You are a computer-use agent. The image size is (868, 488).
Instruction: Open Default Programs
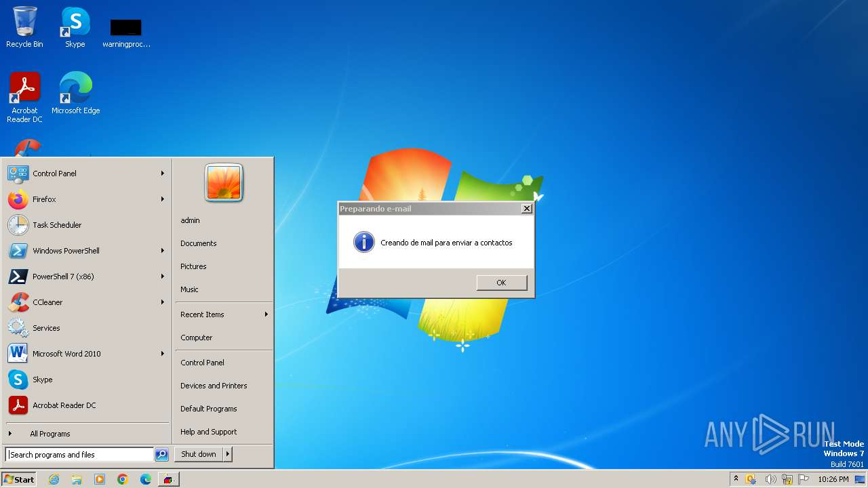coord(209,409)
